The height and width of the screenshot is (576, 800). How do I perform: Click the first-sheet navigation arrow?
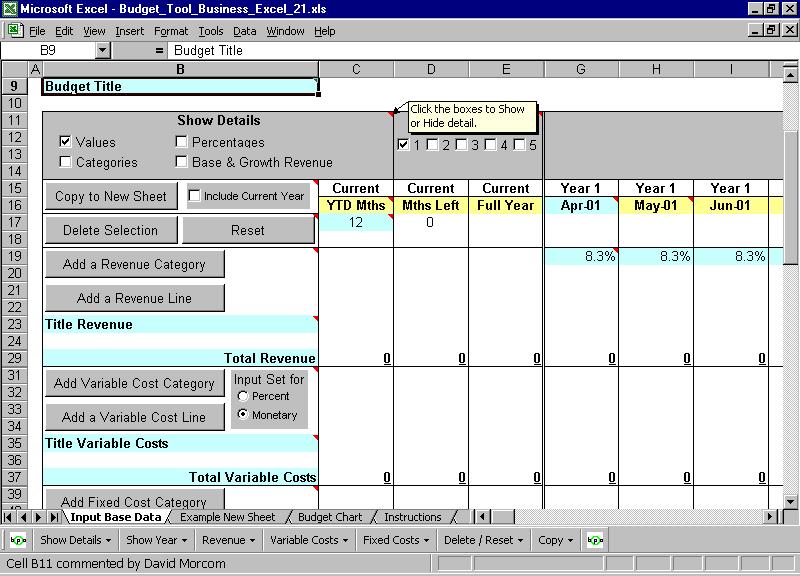(10, 518)
